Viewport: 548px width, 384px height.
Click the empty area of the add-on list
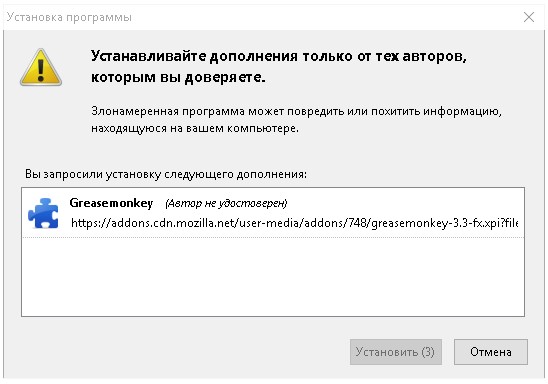click(x=273, y=277)
